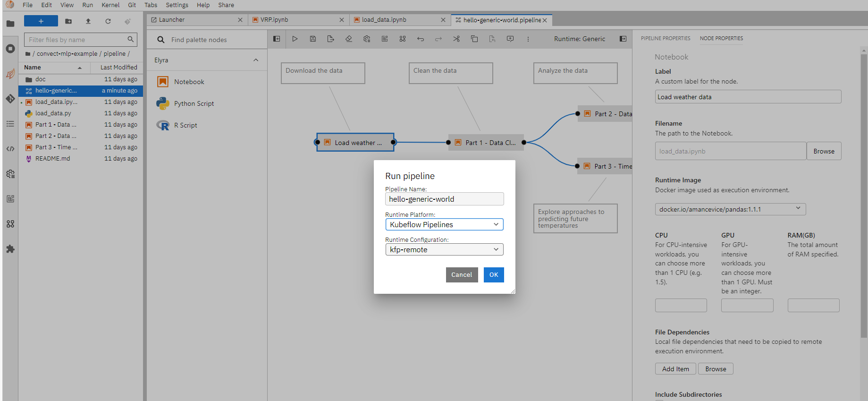Screen dimensions: 868x401
Task: Open the Runtime Platform dropdown
Action: (444, 224)
